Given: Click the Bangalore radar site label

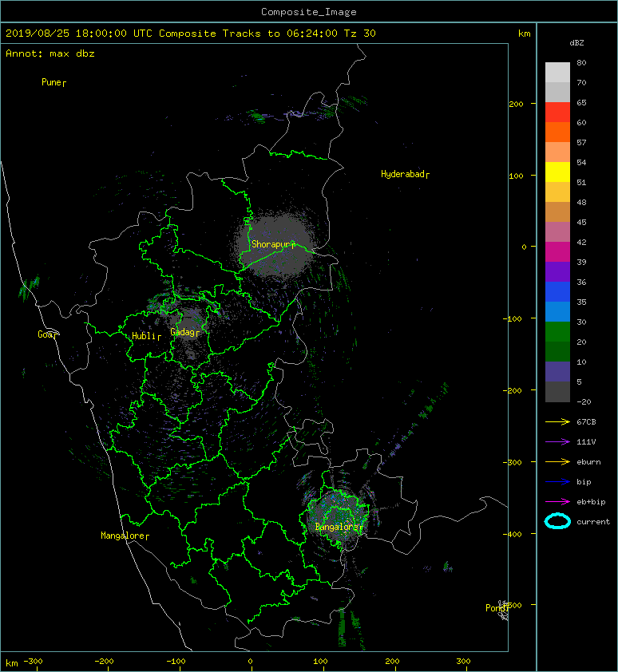Looking at the screenshot, I should click(339, 527).
